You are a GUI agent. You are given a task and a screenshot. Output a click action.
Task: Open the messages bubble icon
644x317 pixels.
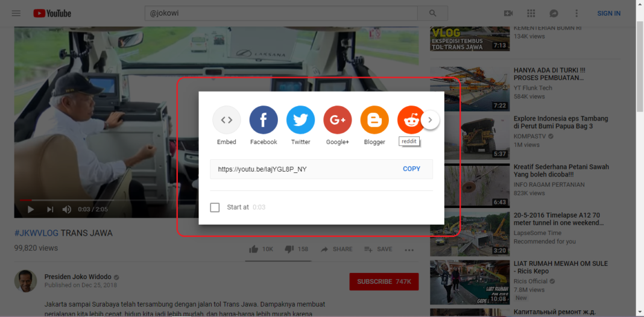pyautogui.click(x=554, y=13)
